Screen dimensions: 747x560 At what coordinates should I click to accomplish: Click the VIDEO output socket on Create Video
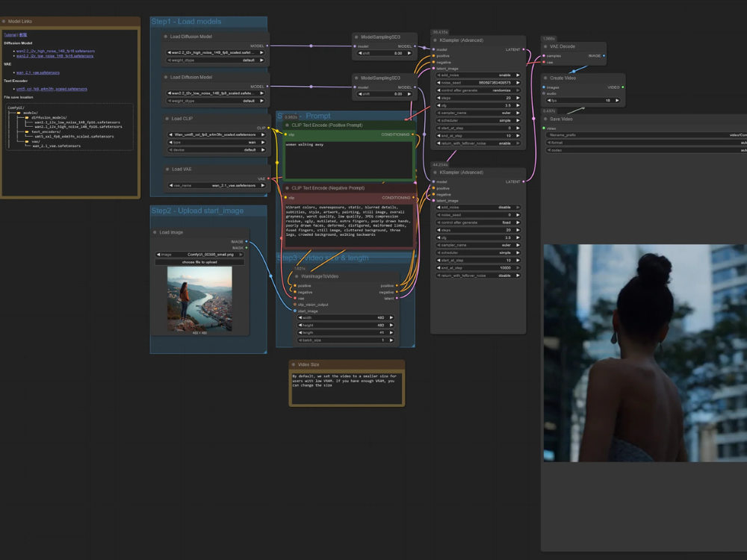[623, 87]
